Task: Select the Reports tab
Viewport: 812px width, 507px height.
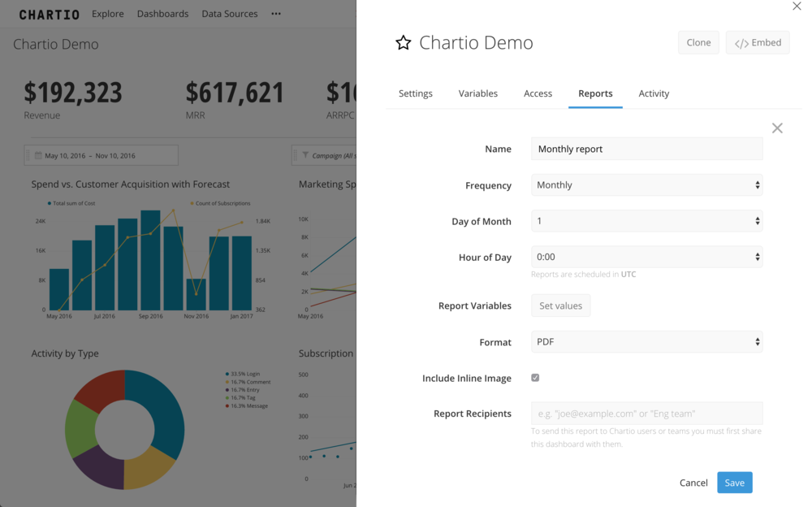Action: [x=595, y=93]
